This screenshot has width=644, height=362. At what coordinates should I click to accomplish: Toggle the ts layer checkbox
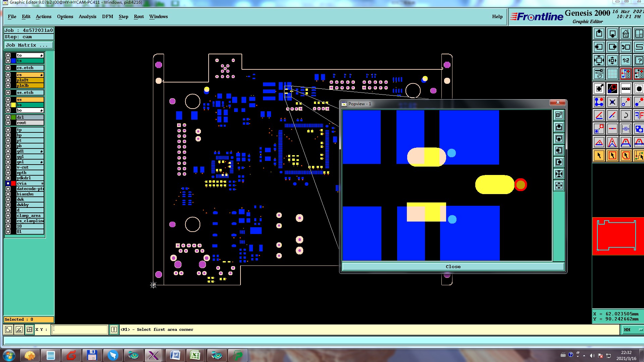point(8,61)
